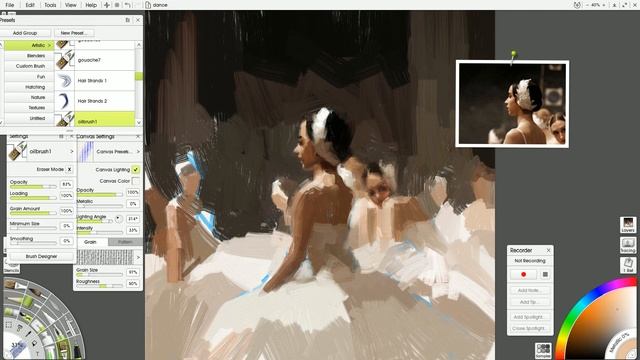
Task: Click the recorder stop button
Action: [x=545, y=274]
